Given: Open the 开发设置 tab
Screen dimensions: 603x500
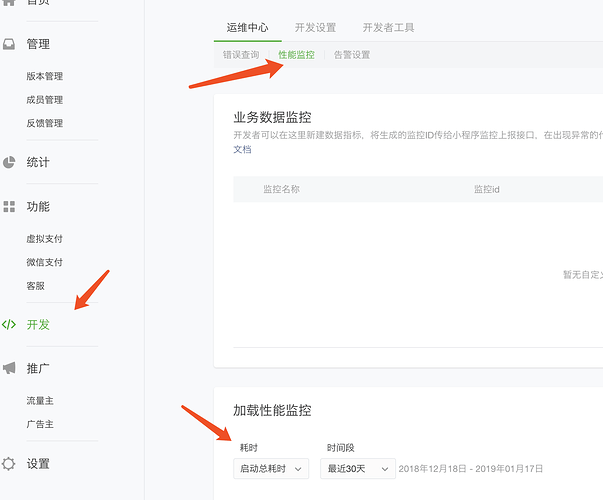Looking at the screenshot, I should click(x=315, y=28).
